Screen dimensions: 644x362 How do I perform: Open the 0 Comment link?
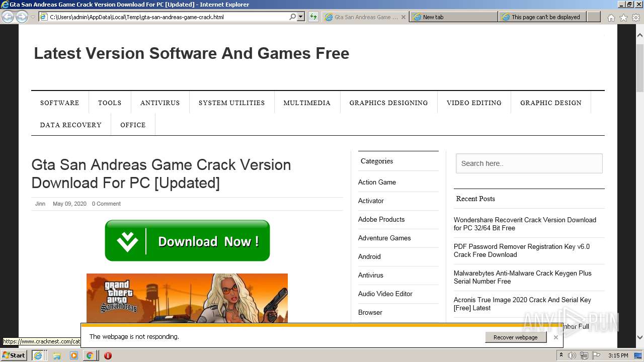click(x=106, y=204)
